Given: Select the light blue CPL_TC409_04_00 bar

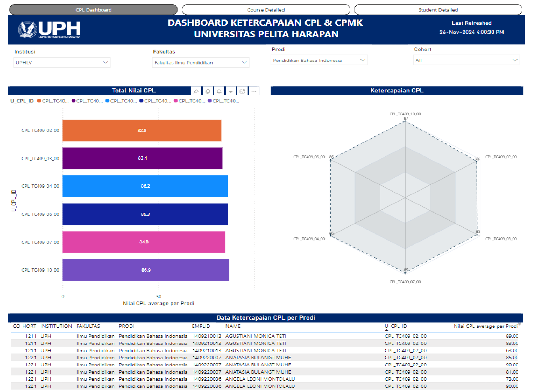Looking at the screenshot, I should pyautogui.click(x=145, y=186).
